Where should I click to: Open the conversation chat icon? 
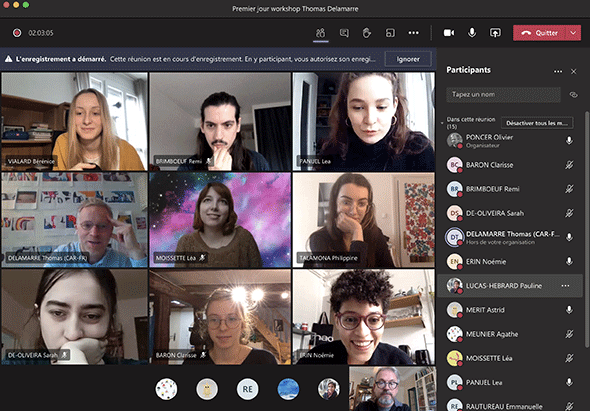344,33
